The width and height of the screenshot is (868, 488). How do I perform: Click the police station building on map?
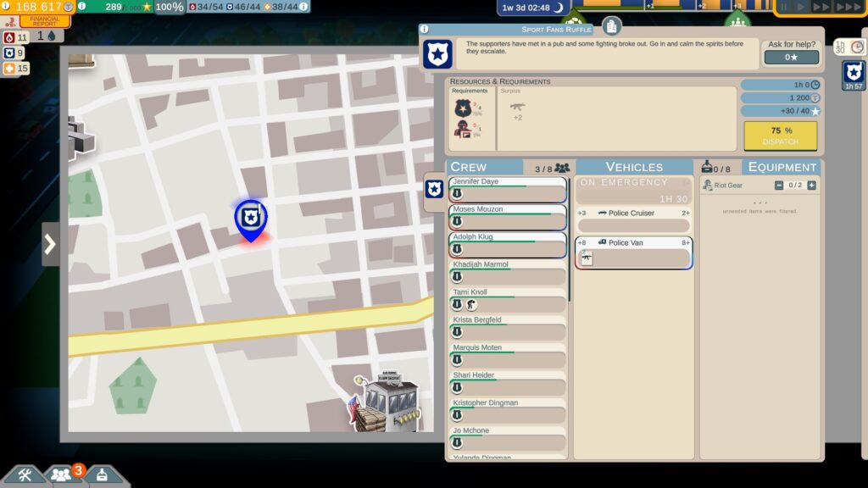(388, 402)
